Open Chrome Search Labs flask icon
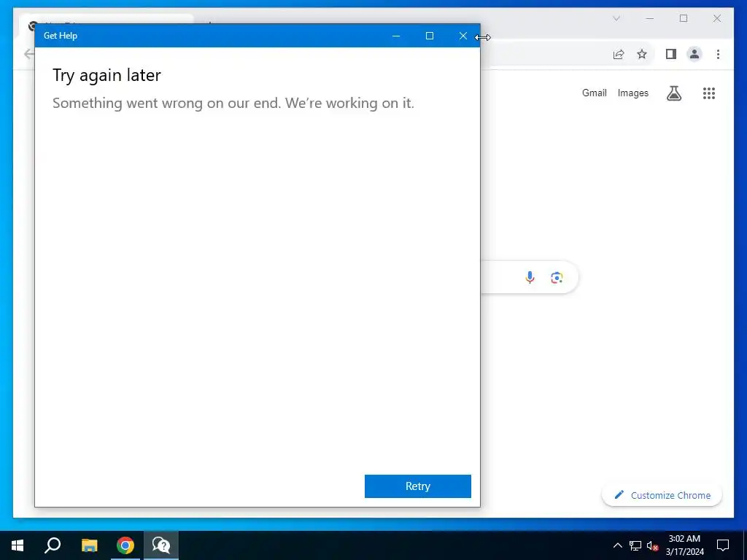Screen dimensions: 747x560 pyautogui.click(x=673, y=93)
